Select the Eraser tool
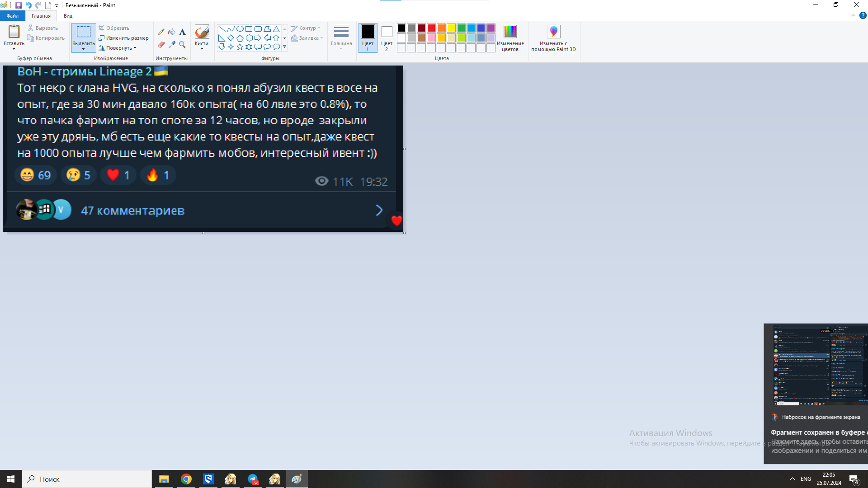This screenshot has width=868, height=488. click(x=161, y=45)
